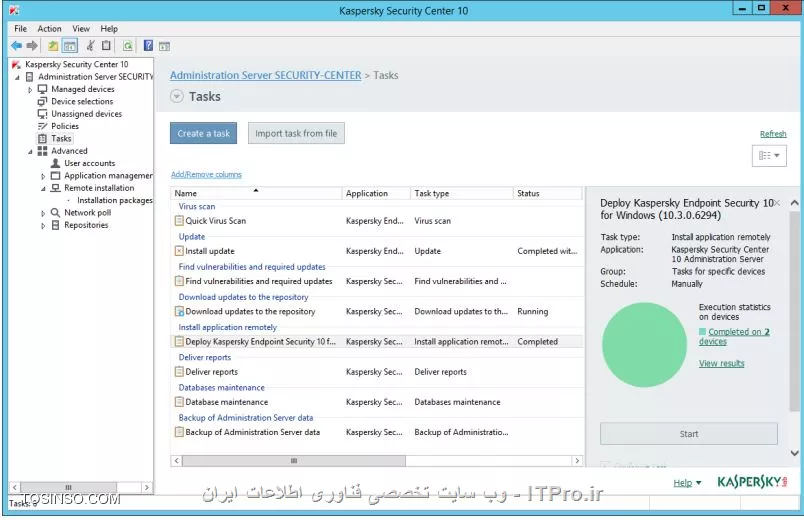Open Administration Server SECURITY-CENTER breadcrumb link
Image resolution: width=804 pixels, height=520 pixels.
tap(266, 75)
